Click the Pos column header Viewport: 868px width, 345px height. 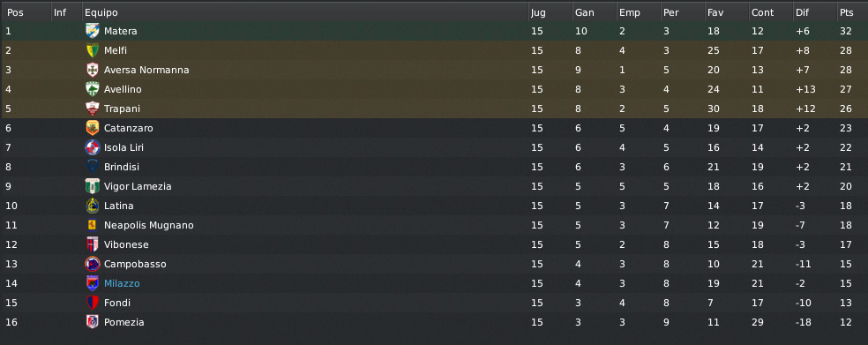pos(26,12)
